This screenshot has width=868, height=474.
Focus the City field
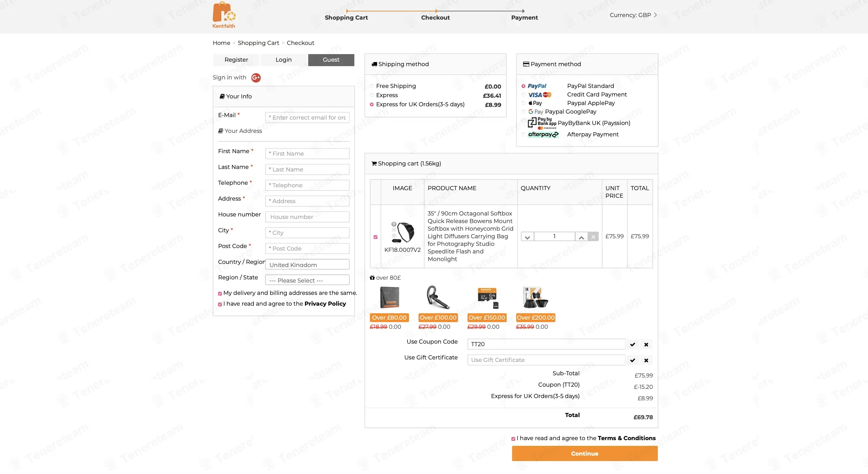tap(307, 233)
